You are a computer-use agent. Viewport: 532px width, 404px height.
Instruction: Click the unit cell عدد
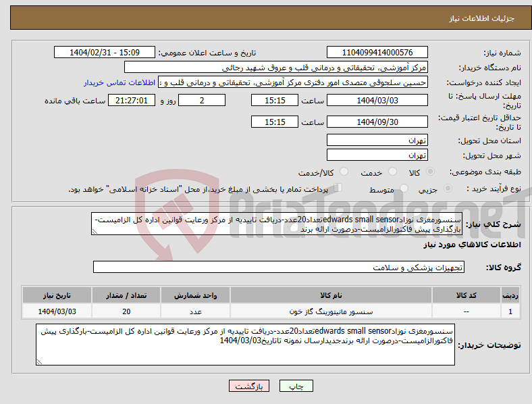(195, 311)
